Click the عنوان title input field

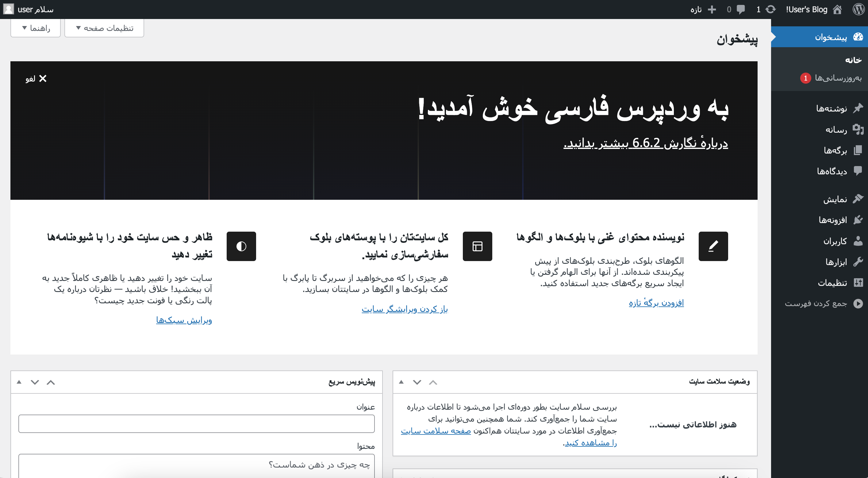(x=196, y=423)
